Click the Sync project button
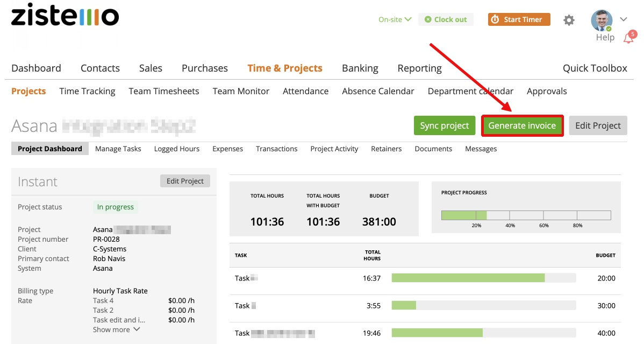The image size is (644, 344). coord(445,125)
